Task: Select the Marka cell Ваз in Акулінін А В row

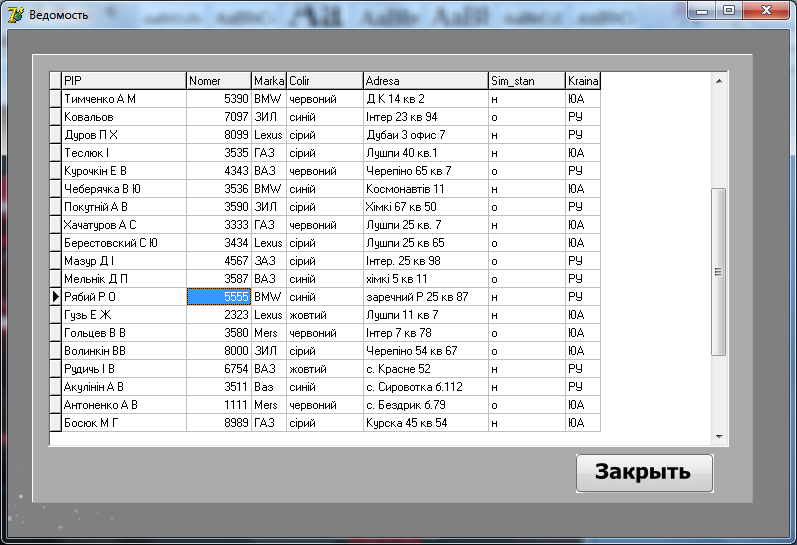Action: (x=269, y=387)
